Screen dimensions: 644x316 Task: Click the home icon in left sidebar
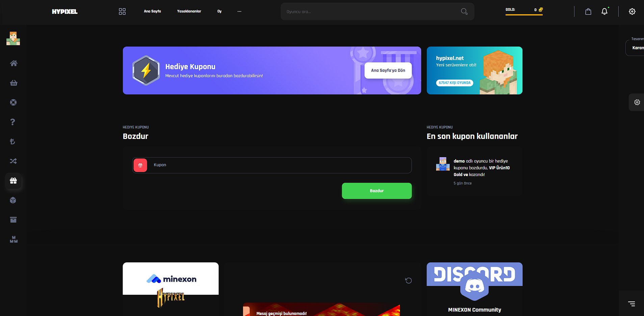(x=14, y=63)
